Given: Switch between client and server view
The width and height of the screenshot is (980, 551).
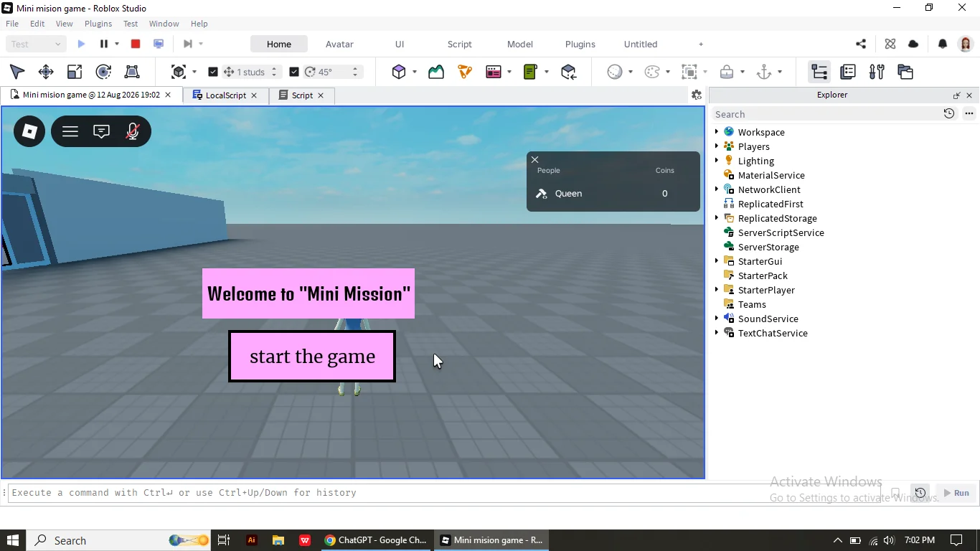Looking at the screenshot, I should click(x=159, y=44).
